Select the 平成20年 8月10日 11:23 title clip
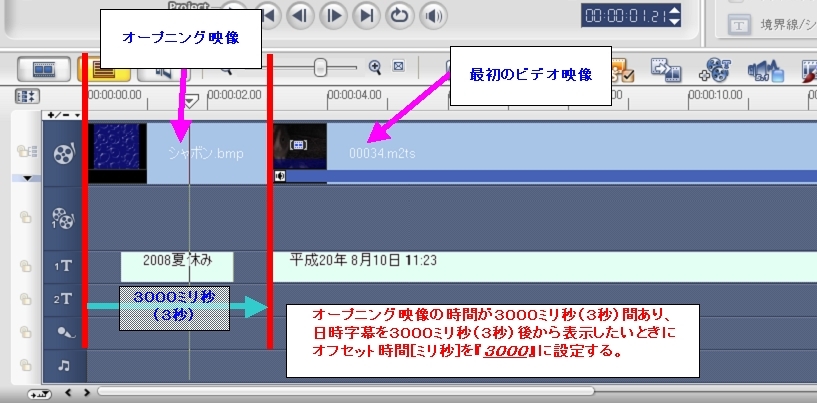 point(545,266)
